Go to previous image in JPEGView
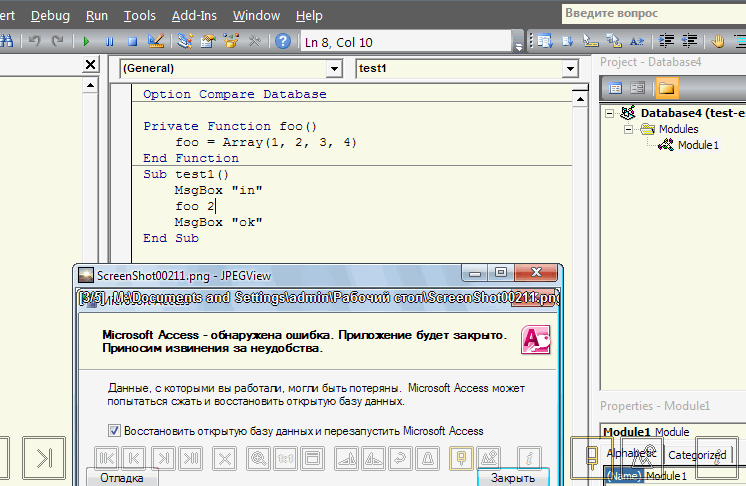The height and width of the screenshot is (486, 746). (x=134, y=459)
